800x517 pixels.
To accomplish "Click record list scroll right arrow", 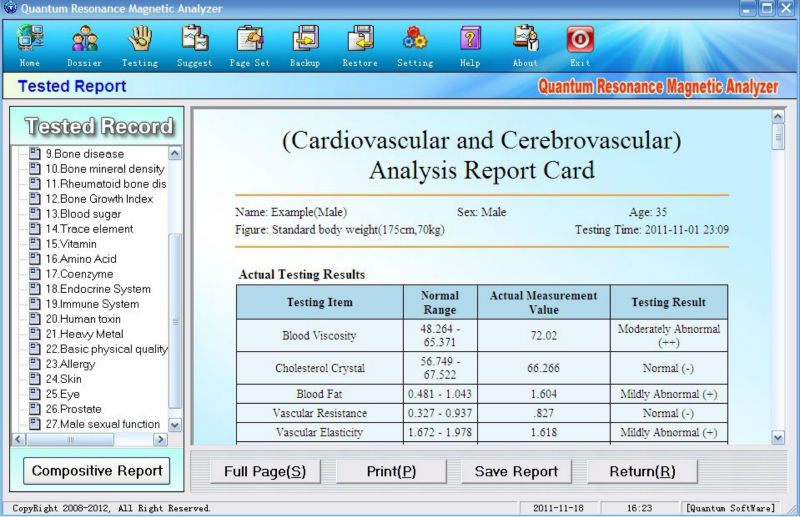I will click(160, 439).
